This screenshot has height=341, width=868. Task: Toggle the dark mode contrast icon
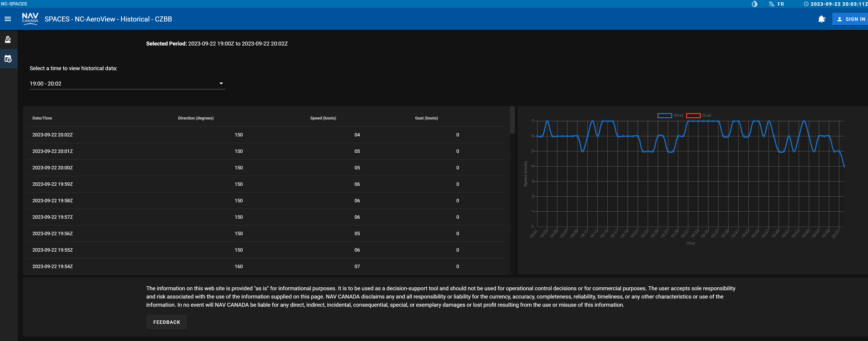pos(755,4)
